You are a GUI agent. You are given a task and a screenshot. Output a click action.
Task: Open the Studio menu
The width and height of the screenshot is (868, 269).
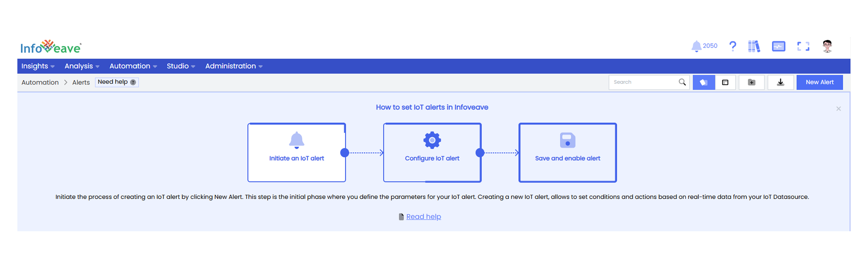181,66
